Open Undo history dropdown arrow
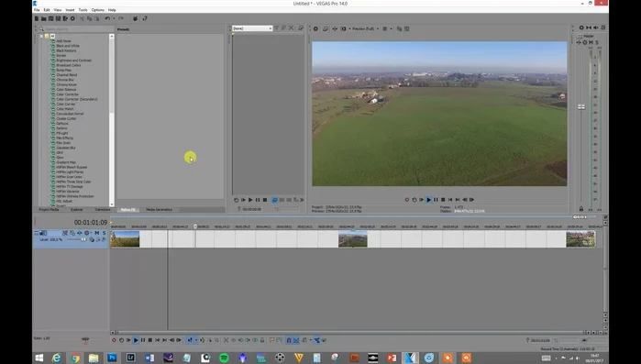 click(x=114, y=18)
